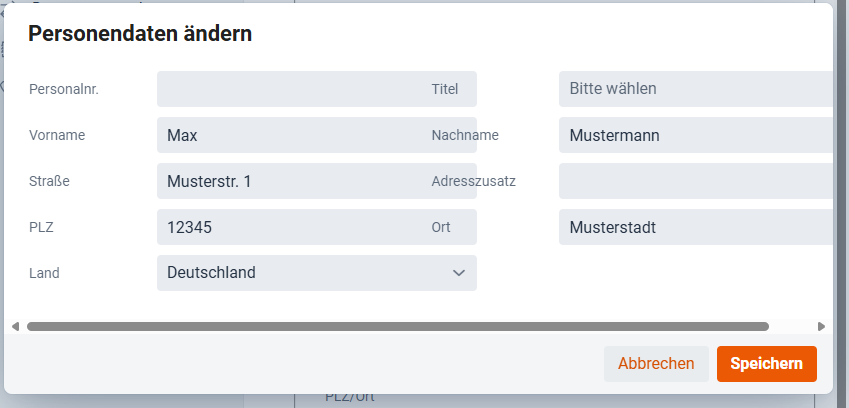Expand the Land dropdown chevron
849x408 pixels.
tap(459, 273)
